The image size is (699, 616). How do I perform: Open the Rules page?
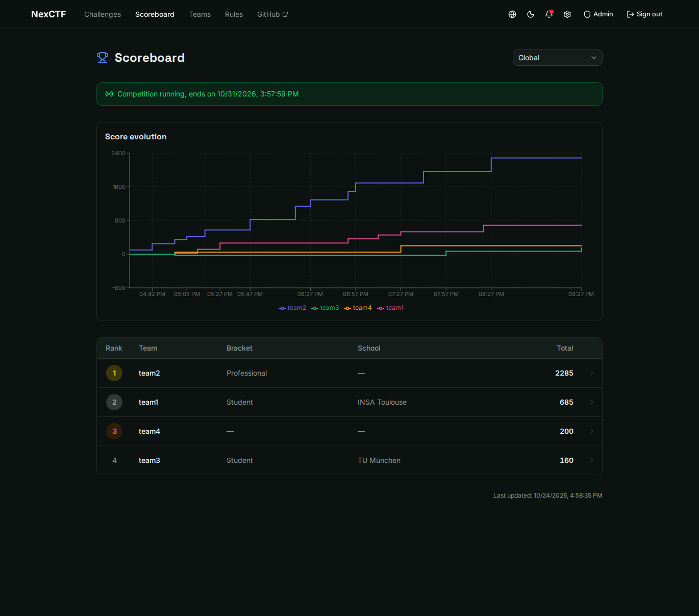click(x=234, y=14)
